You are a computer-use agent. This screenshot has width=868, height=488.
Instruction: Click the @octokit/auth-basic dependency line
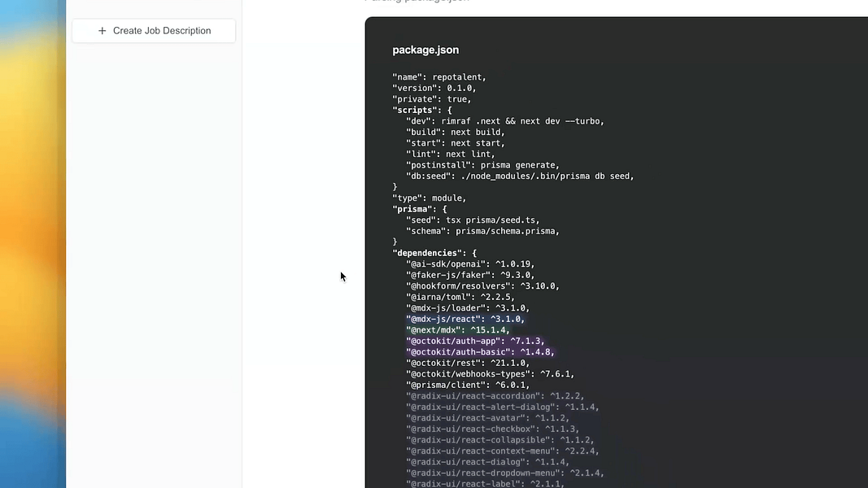pyautogui.click(x=480, y=352)
